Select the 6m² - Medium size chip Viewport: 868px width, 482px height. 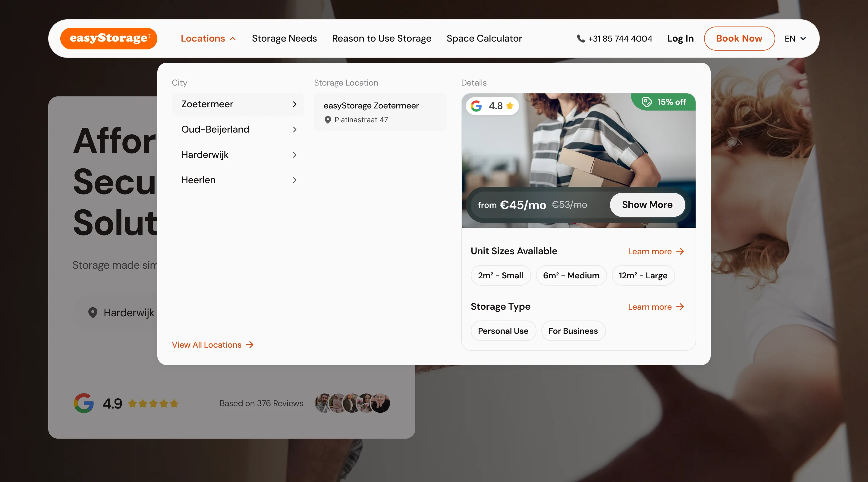[x=571, y=276]
